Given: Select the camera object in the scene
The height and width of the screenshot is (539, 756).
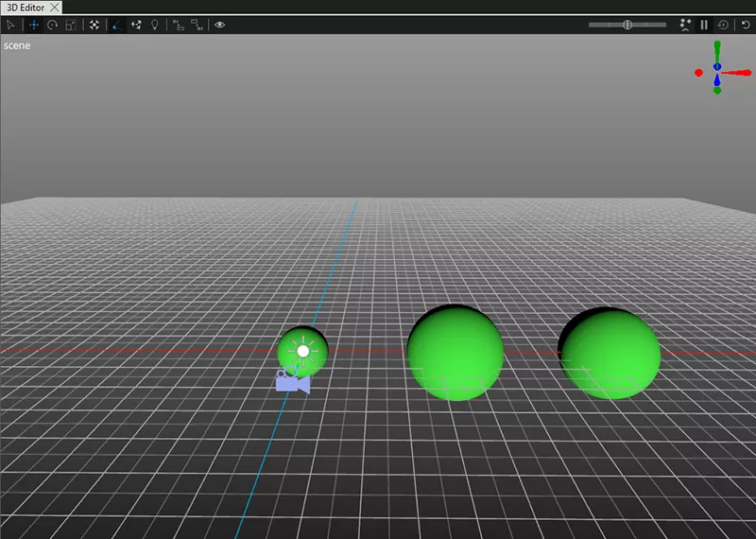Looking at the screenshot, I should tap(292, 382).
